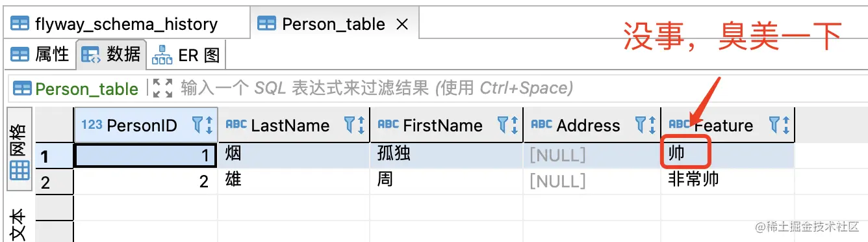The width and height of the screenshot is (868, 242).
Task: Select row header 1
Action: click(x=54, y=155)
